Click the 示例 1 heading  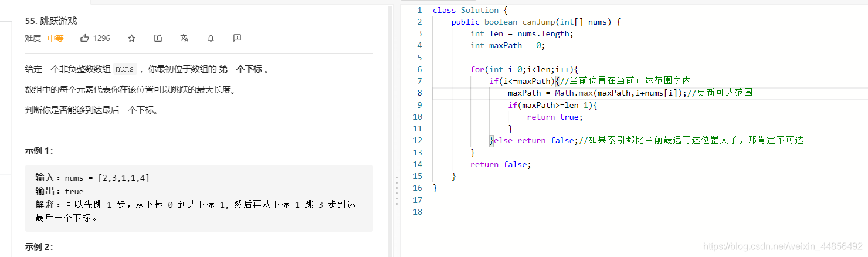click(x=39, y=151)
